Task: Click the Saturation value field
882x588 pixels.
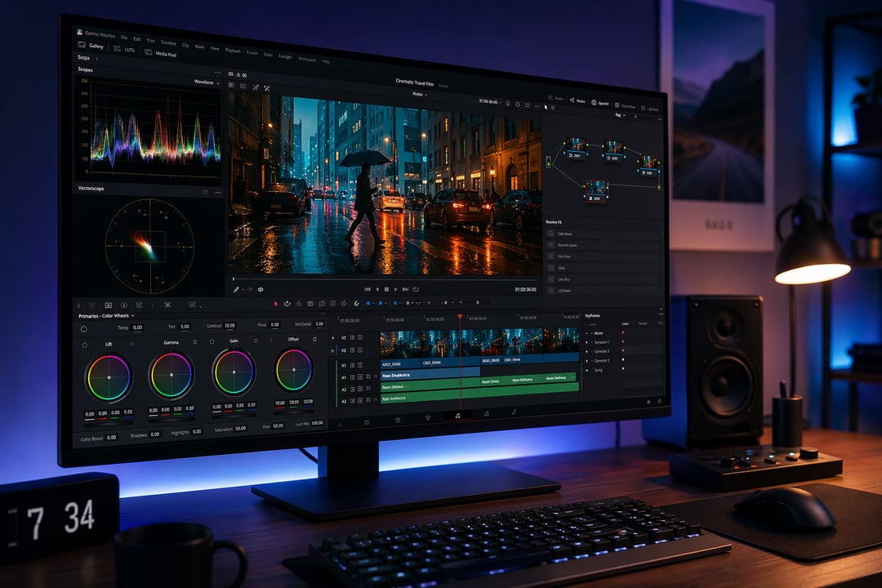Action: [x=241, y=428]
